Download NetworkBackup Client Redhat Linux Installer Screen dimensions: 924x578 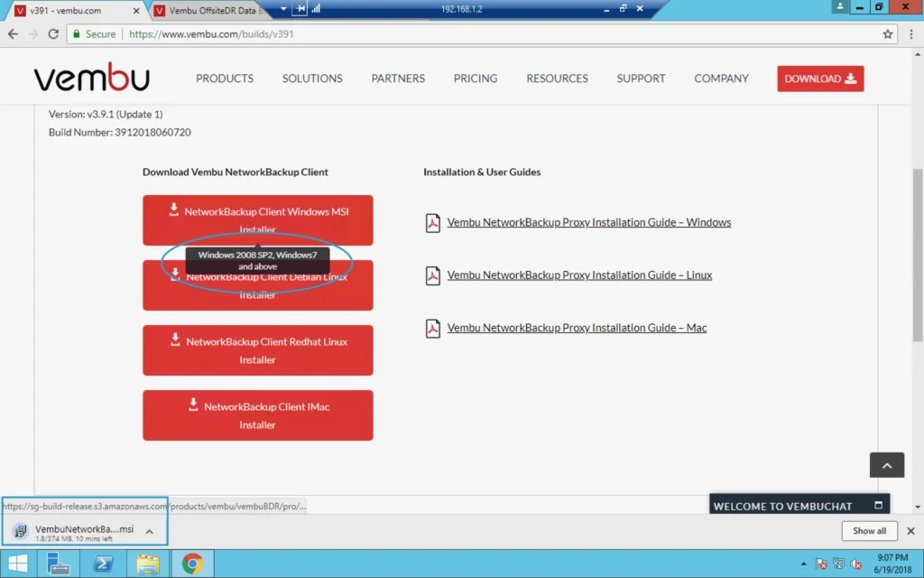257,350
